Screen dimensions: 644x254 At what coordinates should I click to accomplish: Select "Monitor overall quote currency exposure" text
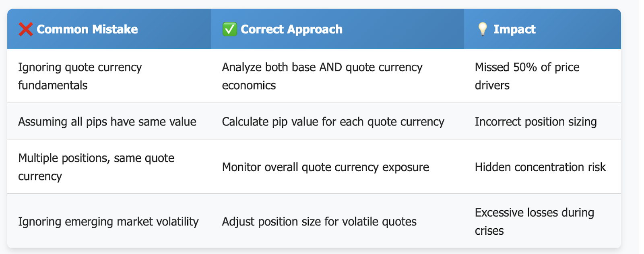tap(325, 167)
